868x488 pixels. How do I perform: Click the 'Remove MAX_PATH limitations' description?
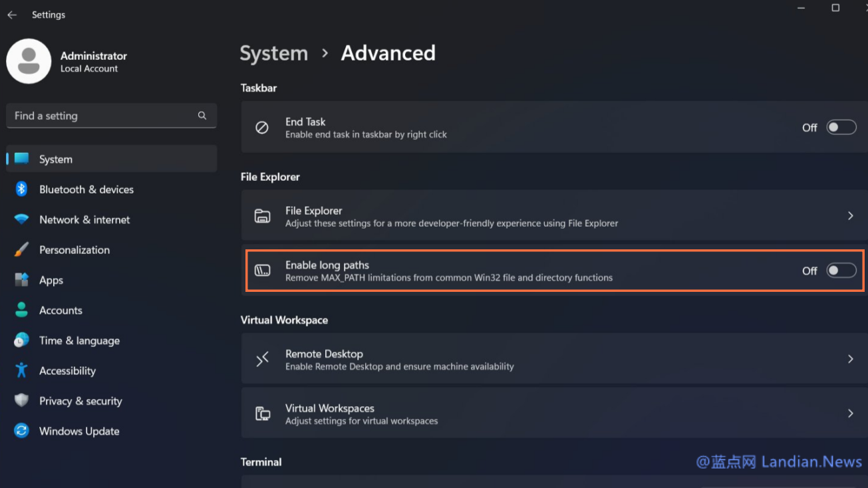click(449, 278)
